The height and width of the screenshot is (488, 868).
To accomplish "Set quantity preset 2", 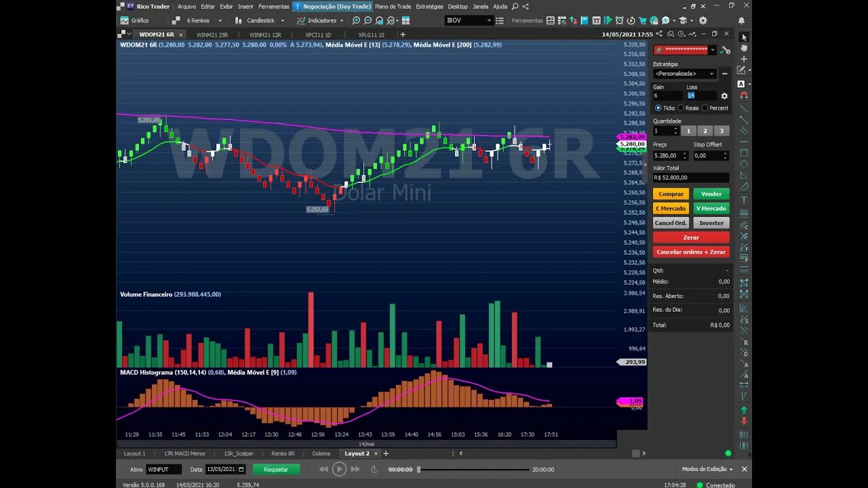I will click(x=705, y=131).
